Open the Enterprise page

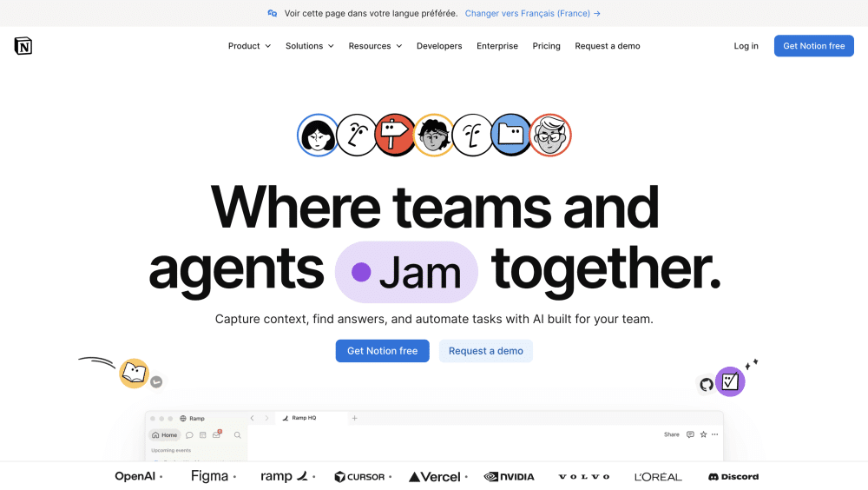[497, 46]
